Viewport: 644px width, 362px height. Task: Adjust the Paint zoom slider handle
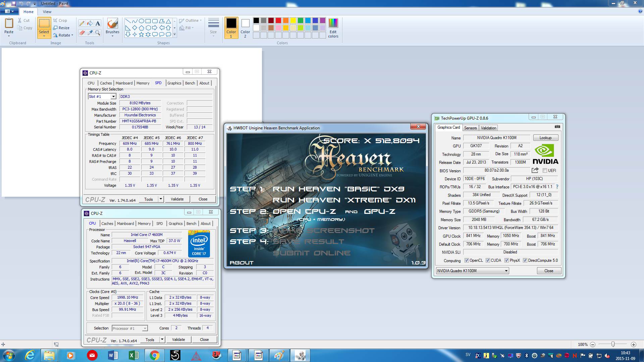pyautogui.click(x=613, y=344)
